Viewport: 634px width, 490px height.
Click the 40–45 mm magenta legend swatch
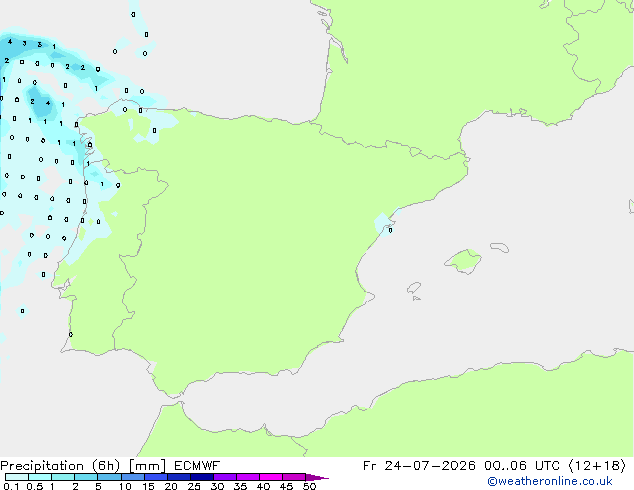pos(271,477)
